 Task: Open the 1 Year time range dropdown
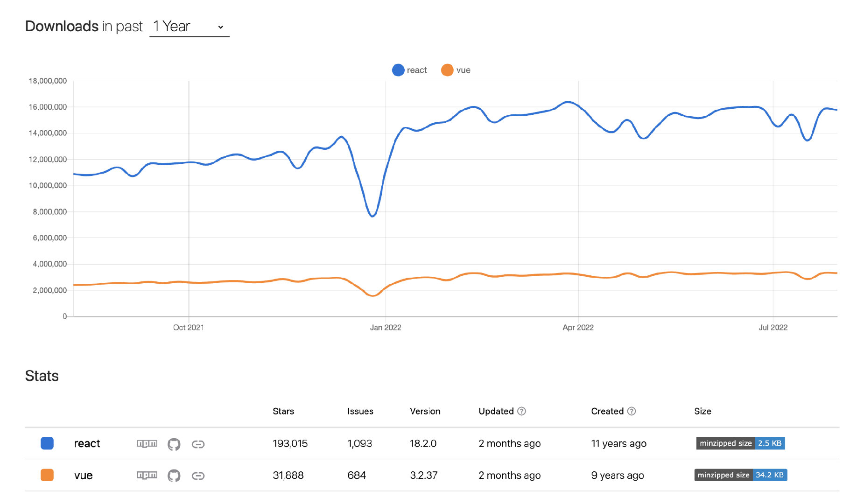click(x=189, y=27)
